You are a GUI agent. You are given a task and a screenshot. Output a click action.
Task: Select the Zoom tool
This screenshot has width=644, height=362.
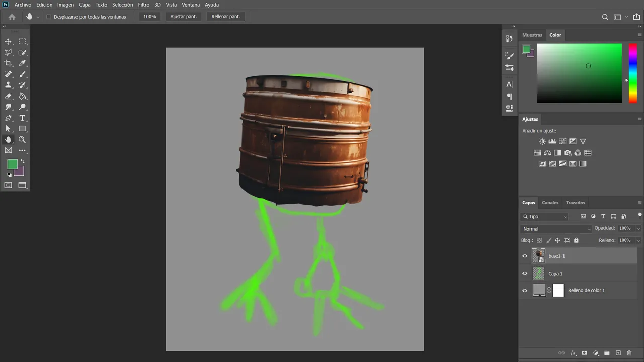[22, 140]
